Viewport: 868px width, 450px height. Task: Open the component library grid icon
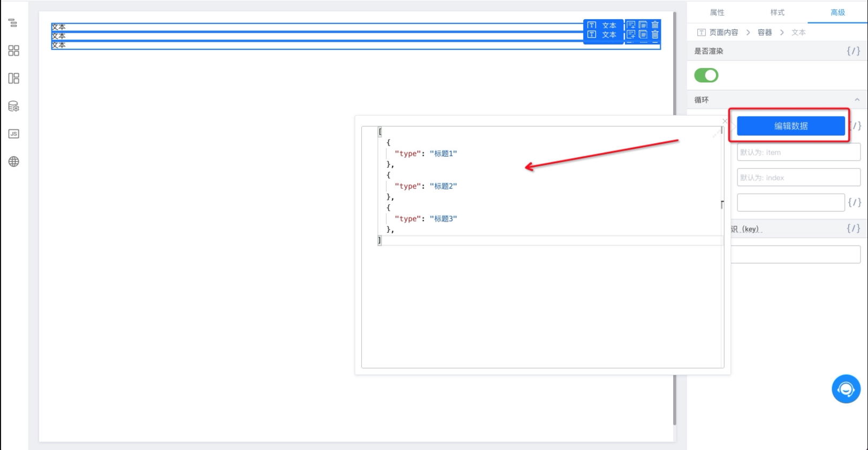tap(13, 51)
